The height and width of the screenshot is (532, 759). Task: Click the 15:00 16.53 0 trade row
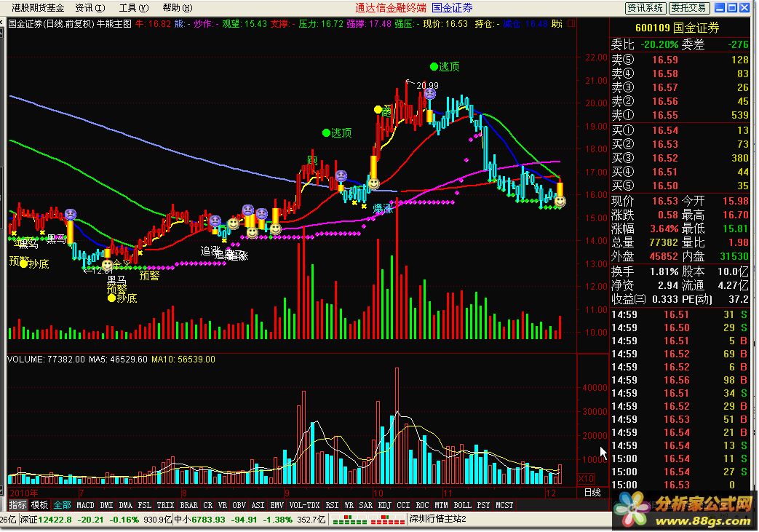click(680, 485)
